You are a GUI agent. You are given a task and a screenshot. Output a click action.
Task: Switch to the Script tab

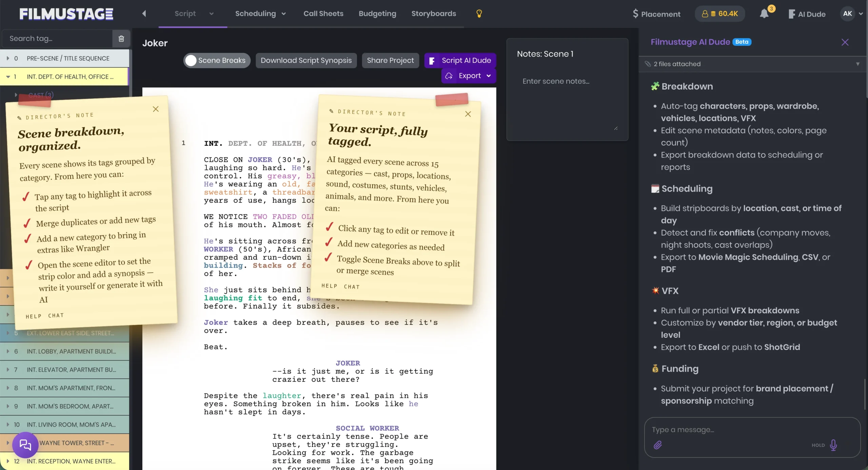185,14
